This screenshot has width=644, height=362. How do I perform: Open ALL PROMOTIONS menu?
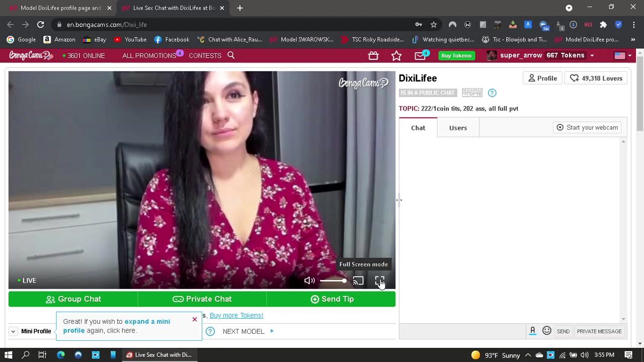click(x=149, y=55)
